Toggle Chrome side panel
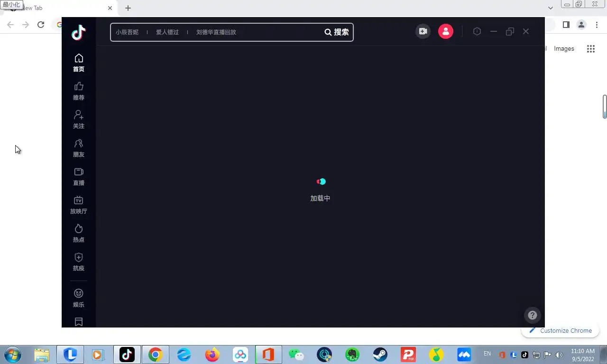Image resolution: width=607 pixels, height=364 pixels. pos(566,25)
